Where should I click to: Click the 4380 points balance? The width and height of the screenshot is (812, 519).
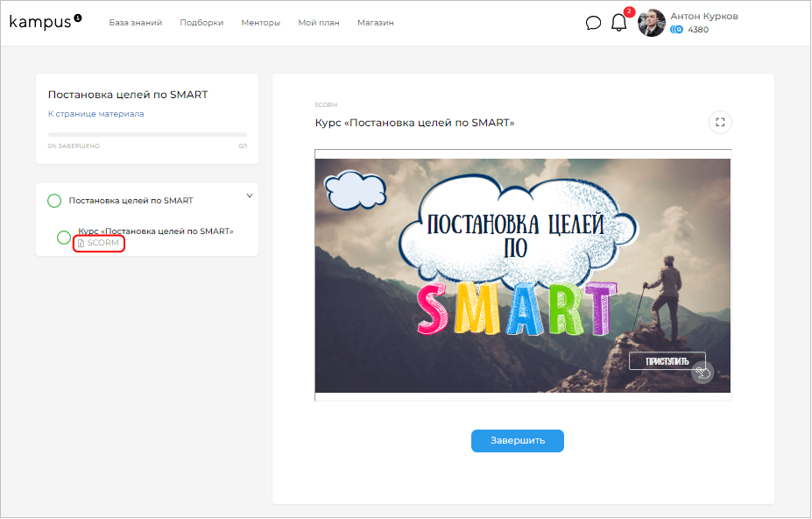click(x=698, y=30)
